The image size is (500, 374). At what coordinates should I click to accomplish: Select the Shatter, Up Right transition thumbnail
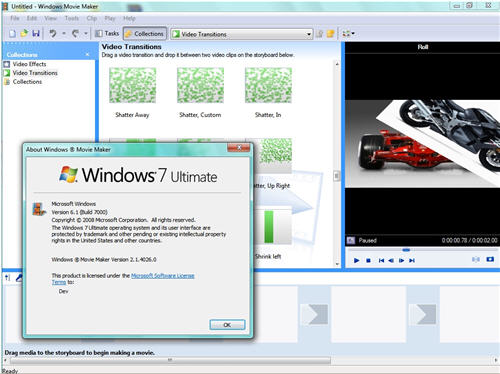[x=273, y=155]
